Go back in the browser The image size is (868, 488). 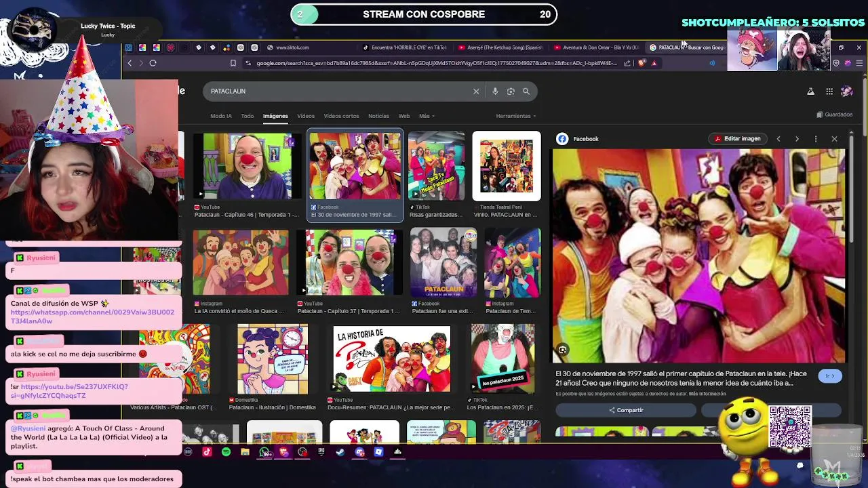tap(130, 63)
